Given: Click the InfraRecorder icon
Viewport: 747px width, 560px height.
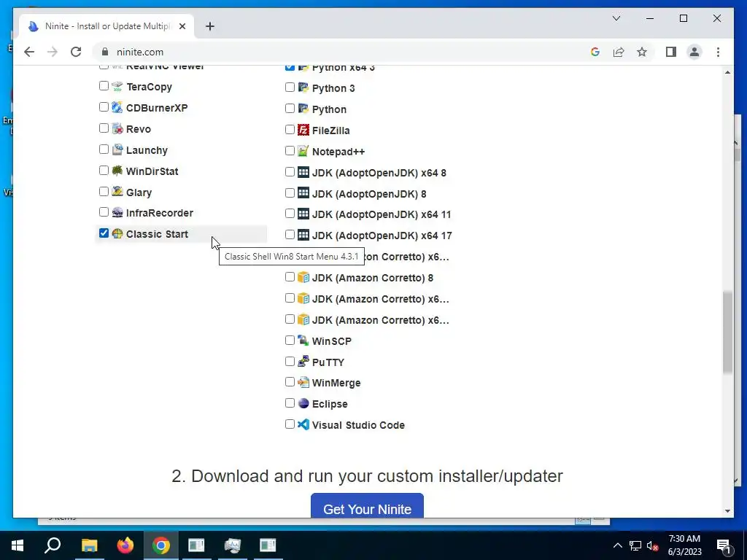Looking at the screenshot, I should 117,212.
